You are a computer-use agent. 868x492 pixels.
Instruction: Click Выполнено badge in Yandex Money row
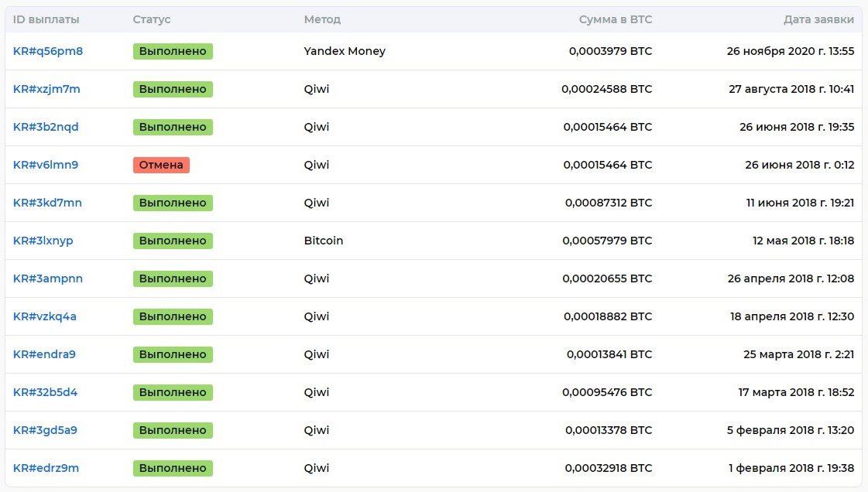173,51
